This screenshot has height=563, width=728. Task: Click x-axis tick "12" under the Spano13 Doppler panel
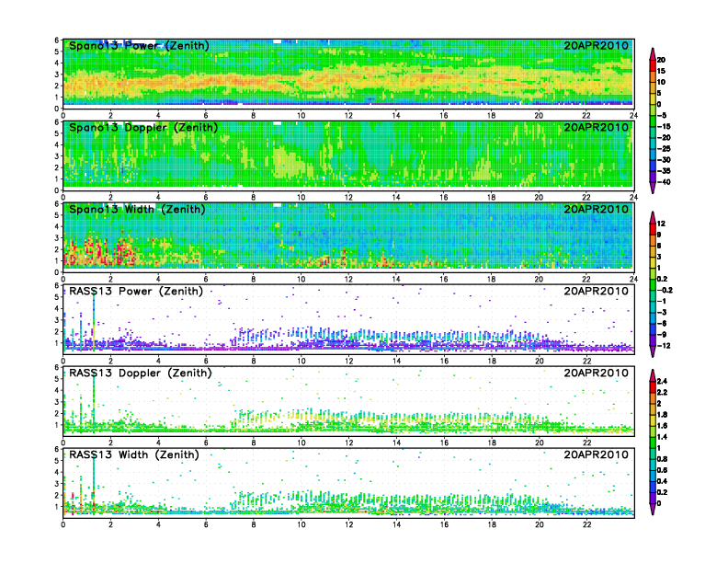[348, 197]
